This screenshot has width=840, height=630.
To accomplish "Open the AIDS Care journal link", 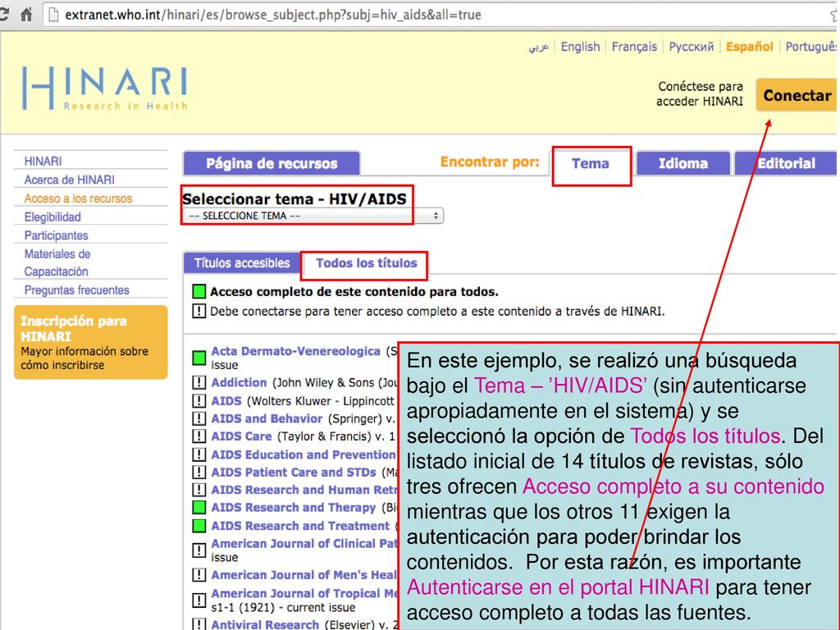I will coord(242,436).
